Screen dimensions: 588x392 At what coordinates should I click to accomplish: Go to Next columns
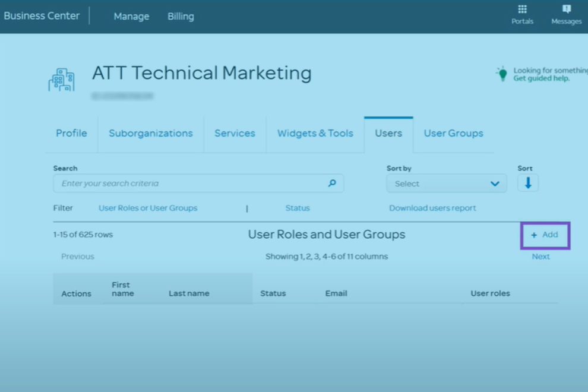540,257
